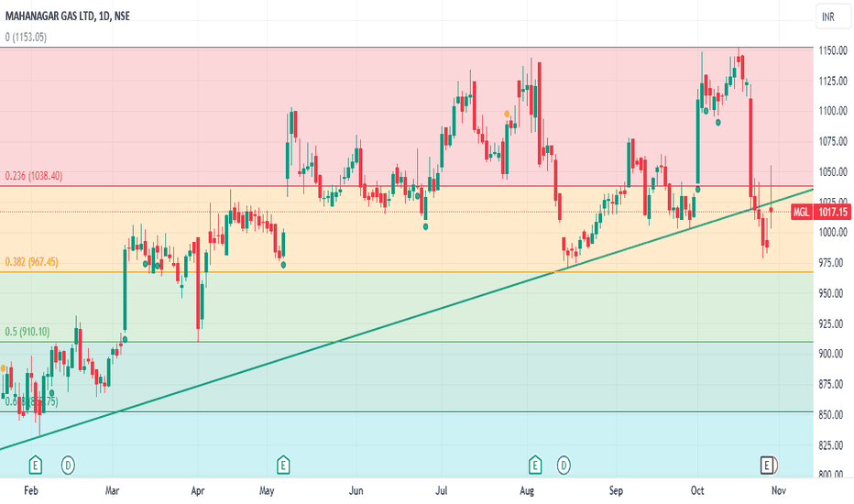Select the Aug label on time axis

tap(527, 490)
